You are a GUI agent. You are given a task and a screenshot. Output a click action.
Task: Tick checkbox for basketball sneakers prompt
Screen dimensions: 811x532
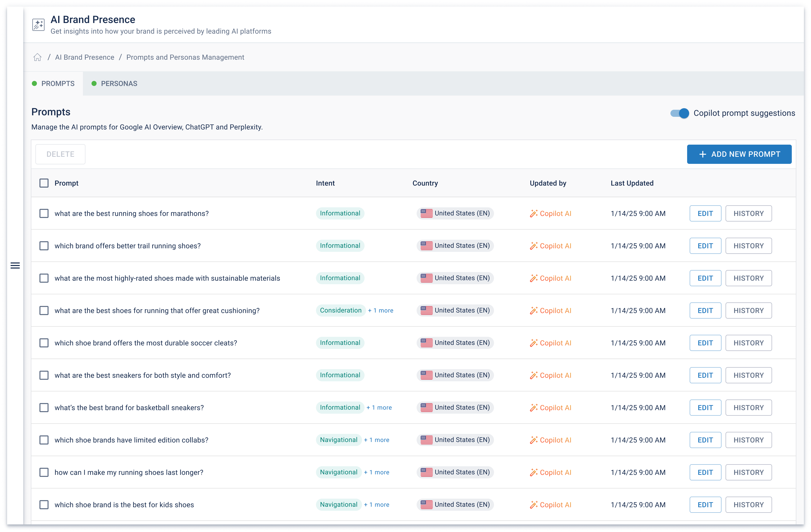point(44,408)
